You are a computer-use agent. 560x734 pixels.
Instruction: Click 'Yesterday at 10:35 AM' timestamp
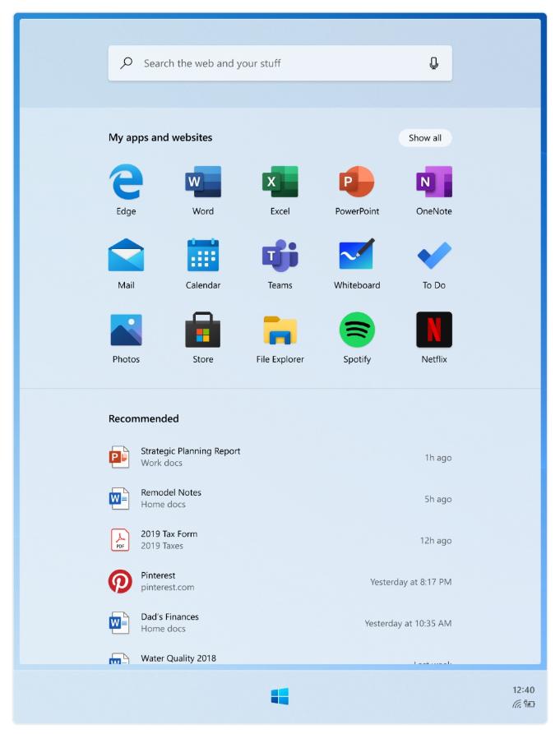[x=409, y=624]
